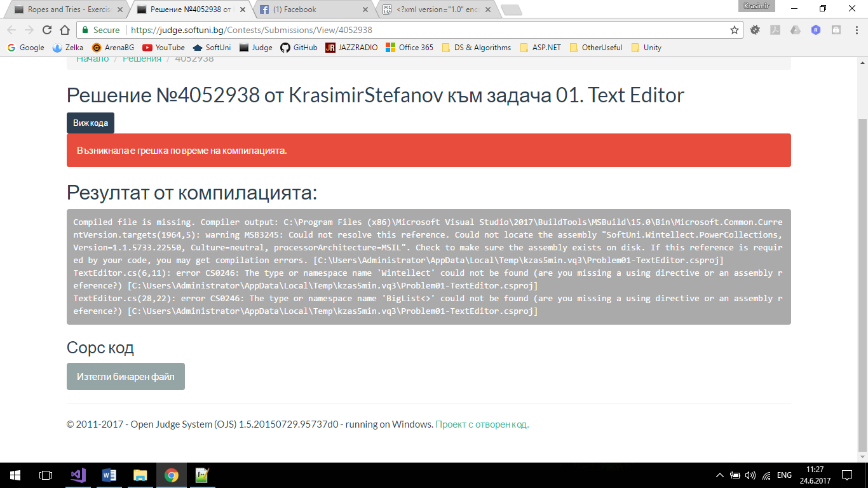Viewport: 868px width, 488px height.
Task: Click the Виж кода button
Action: click(90, 123)
